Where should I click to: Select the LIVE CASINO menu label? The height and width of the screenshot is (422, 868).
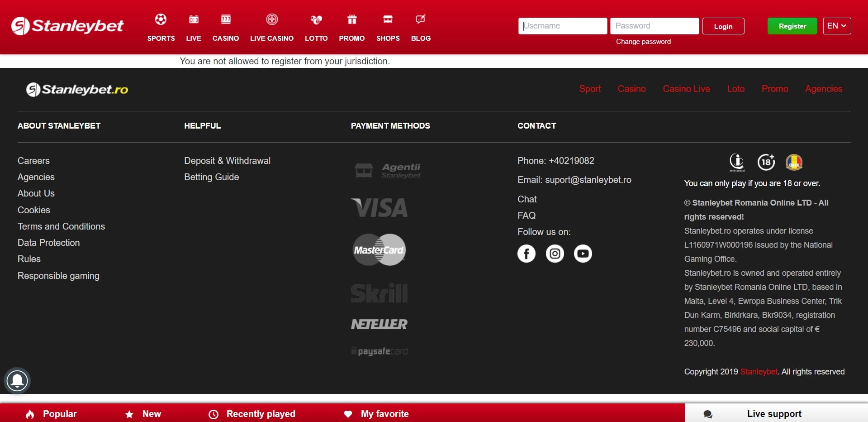[x=272, y=38]
